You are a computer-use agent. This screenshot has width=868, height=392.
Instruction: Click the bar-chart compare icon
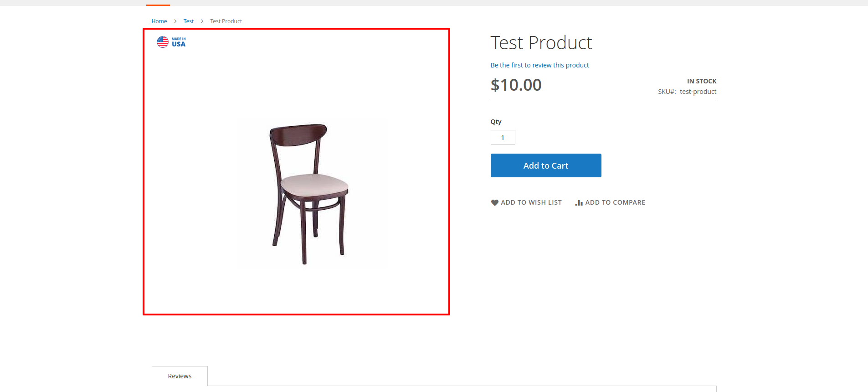579,203
